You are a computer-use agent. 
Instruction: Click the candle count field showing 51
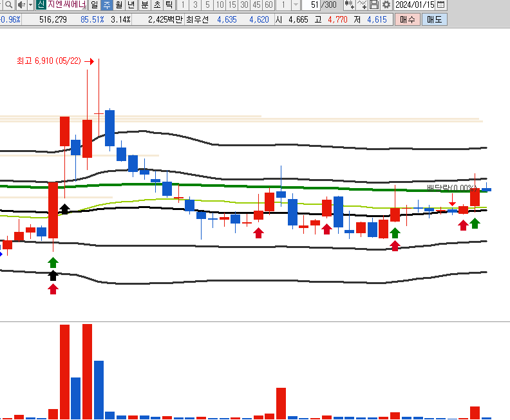click(310, 5)
